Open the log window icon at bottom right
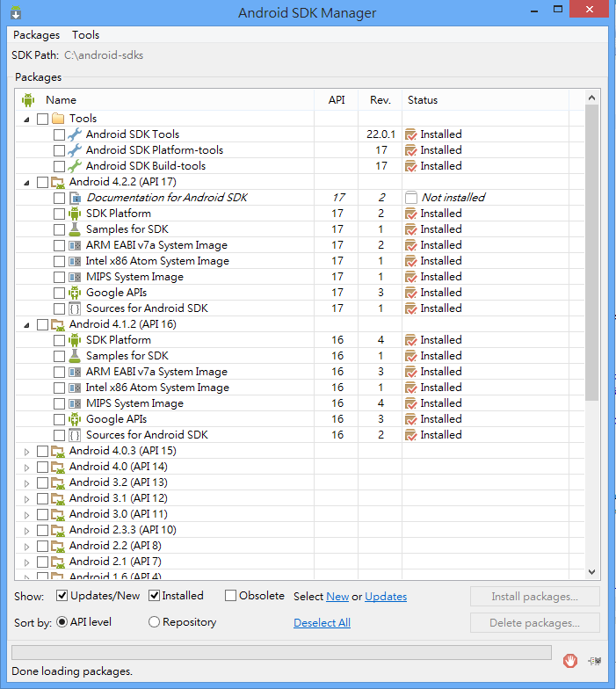Image resolution: width=616 pixels, height=689 pixels. click(x=594, y=661)
